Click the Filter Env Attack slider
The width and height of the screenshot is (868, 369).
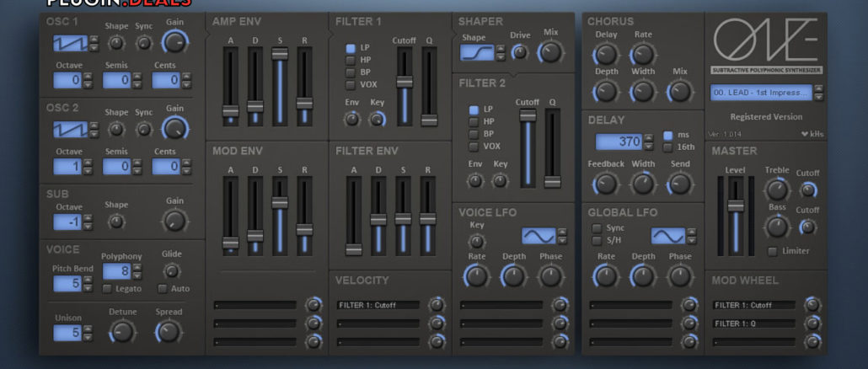click(x=354, y=216)
